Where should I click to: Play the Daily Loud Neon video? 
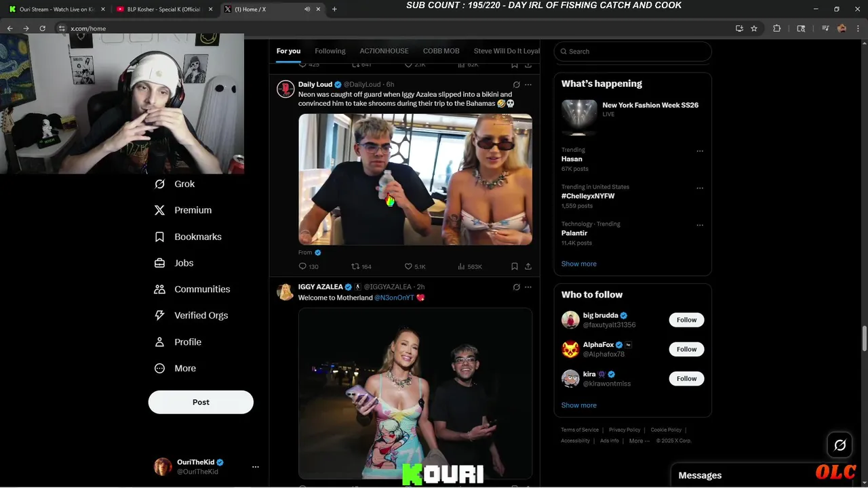[415, 179]
